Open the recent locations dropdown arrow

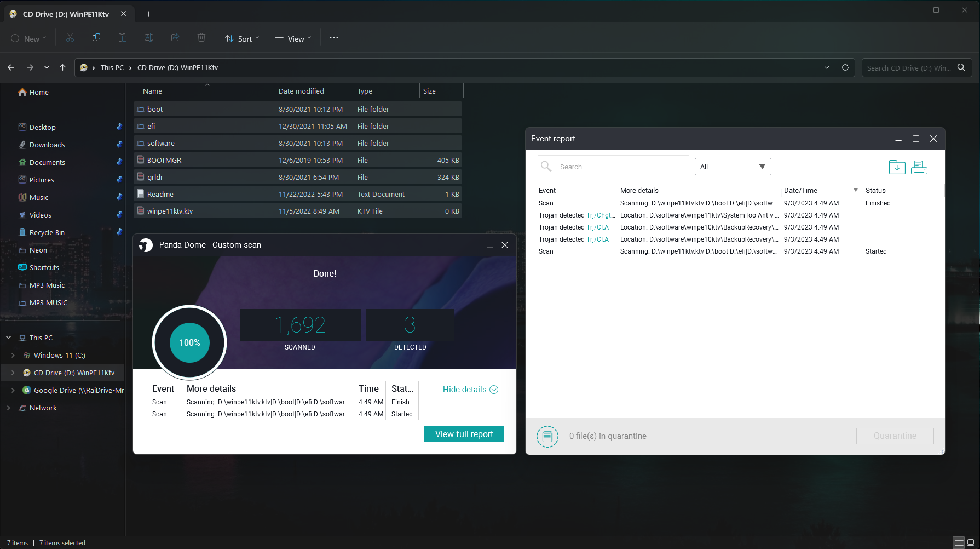point(47,67)
